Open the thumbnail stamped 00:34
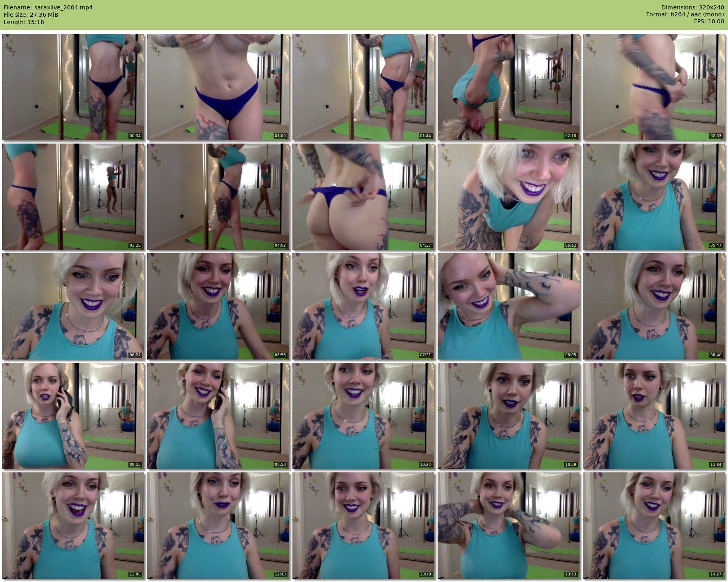This screenshot has height=582, width=728. [73, 87]
